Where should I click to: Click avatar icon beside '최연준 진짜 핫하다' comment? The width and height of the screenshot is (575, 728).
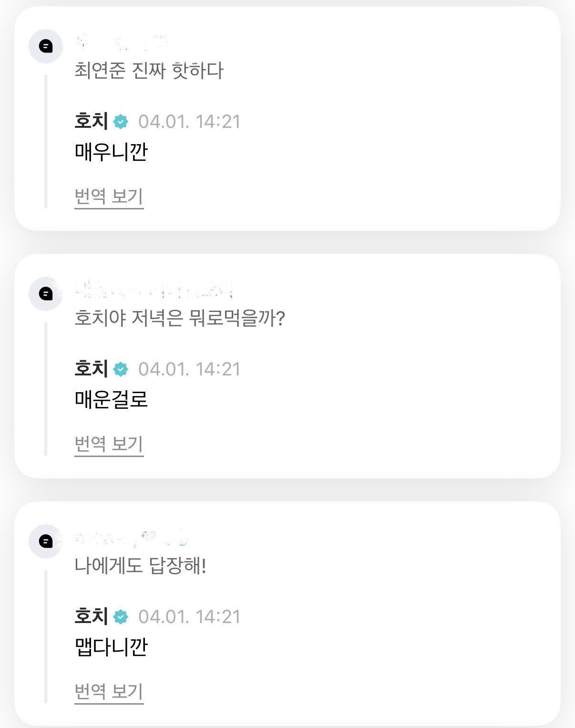click(46, 46)
